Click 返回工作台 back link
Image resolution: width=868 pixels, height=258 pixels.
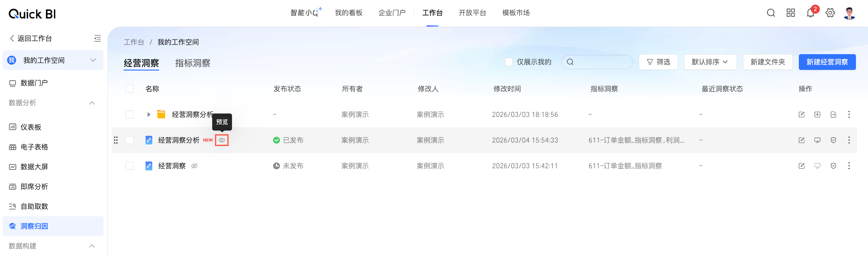(31, 38)
